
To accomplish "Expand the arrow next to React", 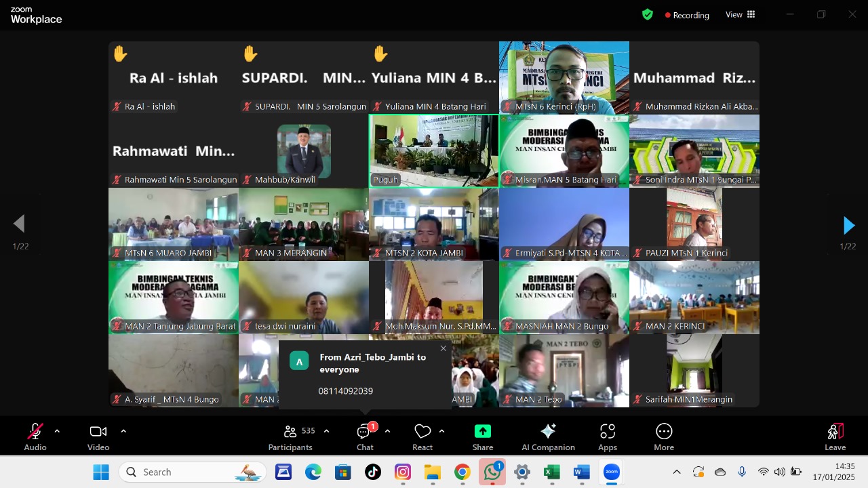I will coord(441,431).
